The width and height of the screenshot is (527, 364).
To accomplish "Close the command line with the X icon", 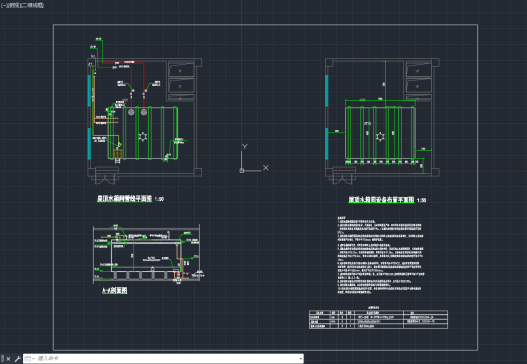I will [8, 359].
